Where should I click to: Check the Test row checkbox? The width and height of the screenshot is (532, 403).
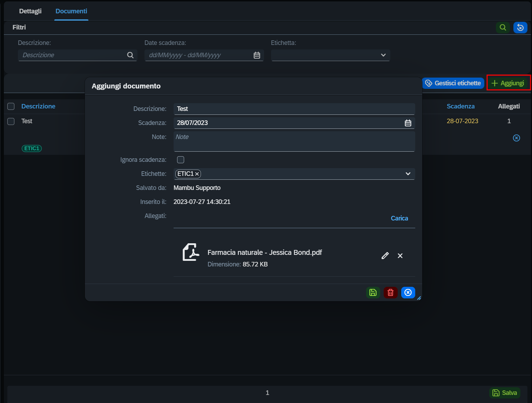click(11, 121)
